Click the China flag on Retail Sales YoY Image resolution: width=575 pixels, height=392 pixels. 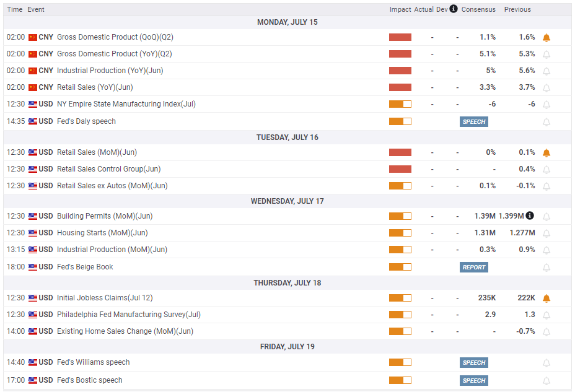[x=33, y=87]
